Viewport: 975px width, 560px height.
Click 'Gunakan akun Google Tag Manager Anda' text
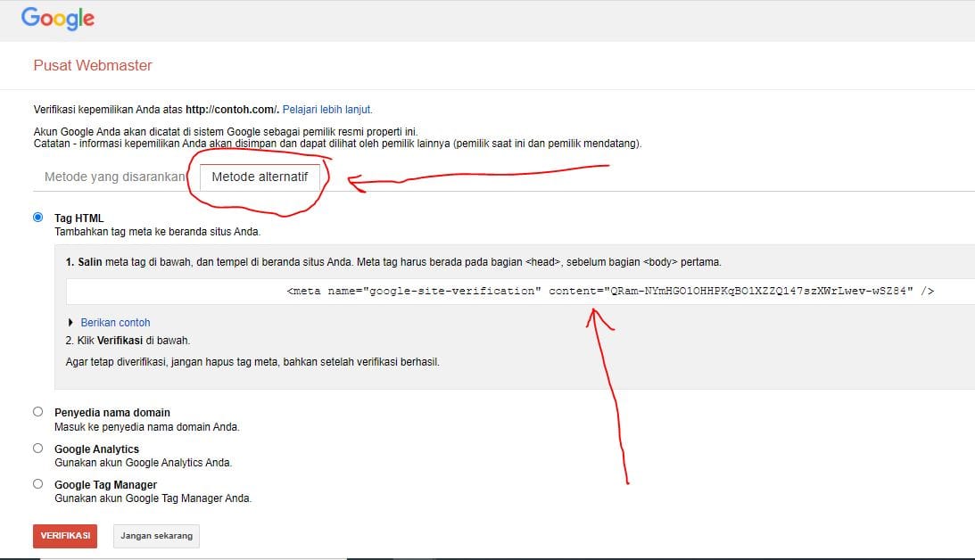click(x=153, y=498)
